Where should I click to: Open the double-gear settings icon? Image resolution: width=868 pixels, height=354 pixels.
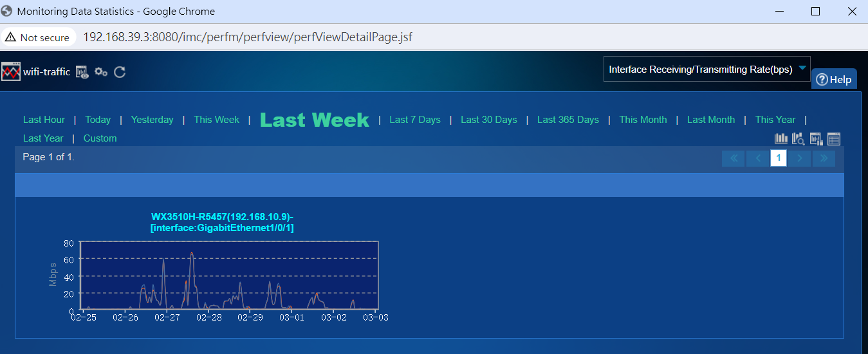point(101,72)
